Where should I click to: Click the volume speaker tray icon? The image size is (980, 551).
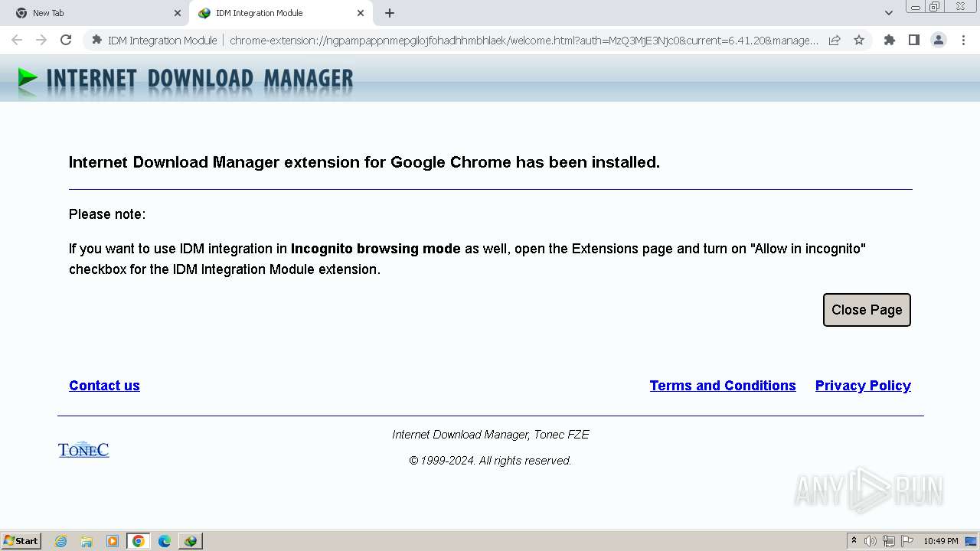click(x=871, y=541)
